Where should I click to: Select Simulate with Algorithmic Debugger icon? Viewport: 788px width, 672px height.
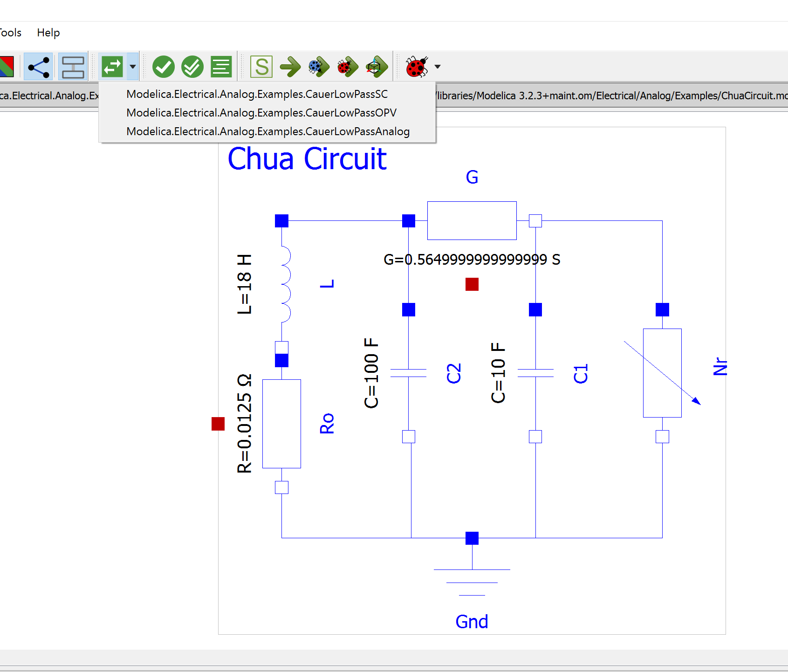tap(347, 66)
